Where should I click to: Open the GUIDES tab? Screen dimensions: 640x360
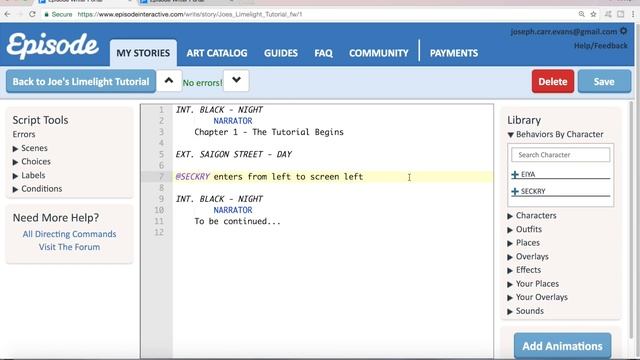pos(281,53)
